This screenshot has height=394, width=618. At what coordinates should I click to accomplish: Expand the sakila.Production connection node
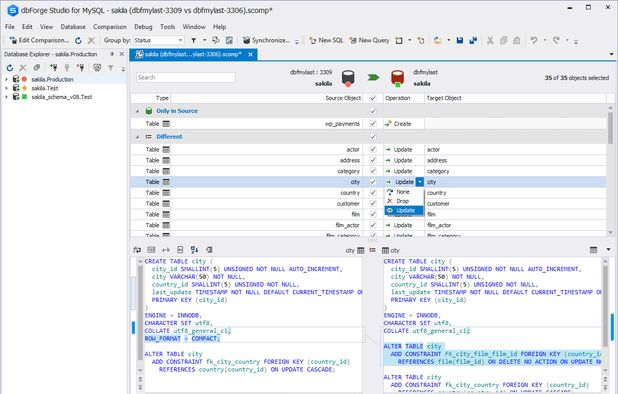[x=6, y=79]
